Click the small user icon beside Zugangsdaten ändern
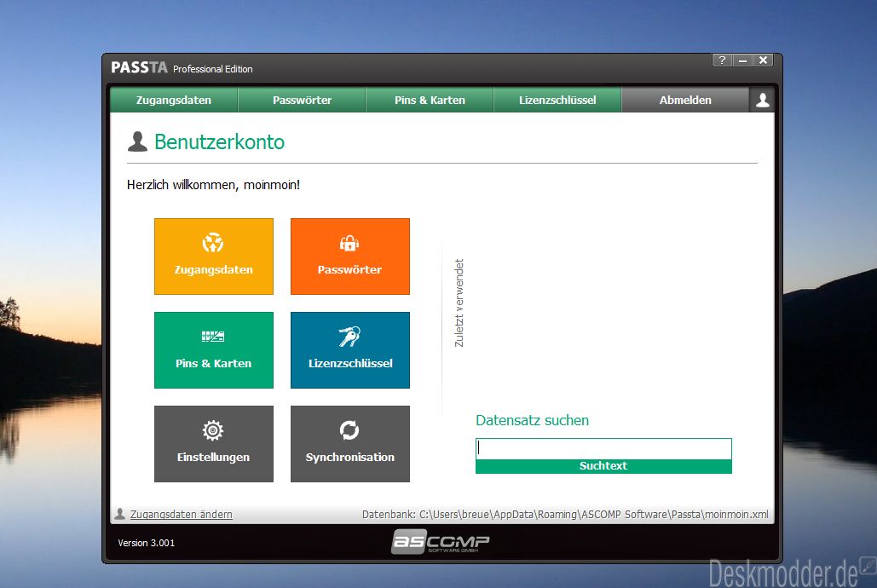The width and height of the screenshot is (877, 588). tap(119, 514)
